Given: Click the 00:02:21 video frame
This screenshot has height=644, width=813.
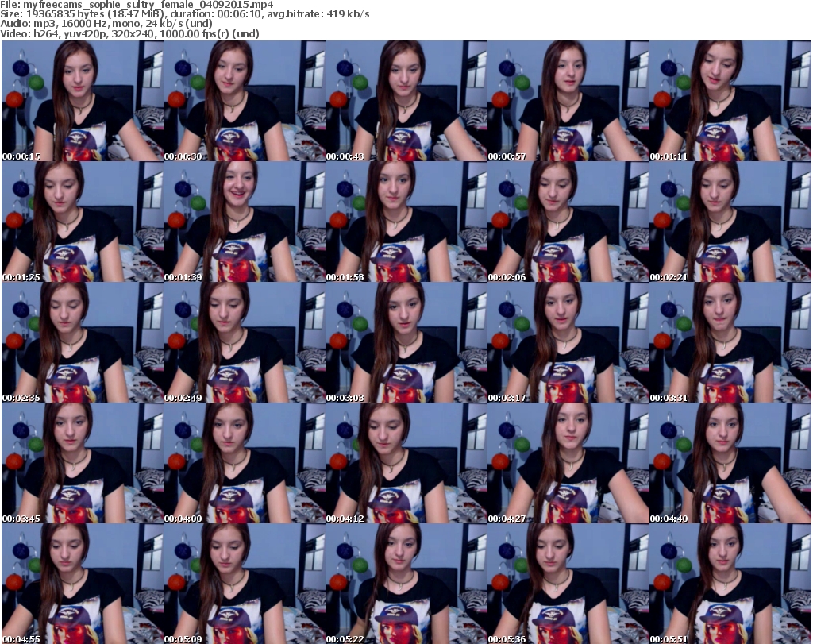Looking at the screenshot, I should pyautogui.click(x=730, y=222).
